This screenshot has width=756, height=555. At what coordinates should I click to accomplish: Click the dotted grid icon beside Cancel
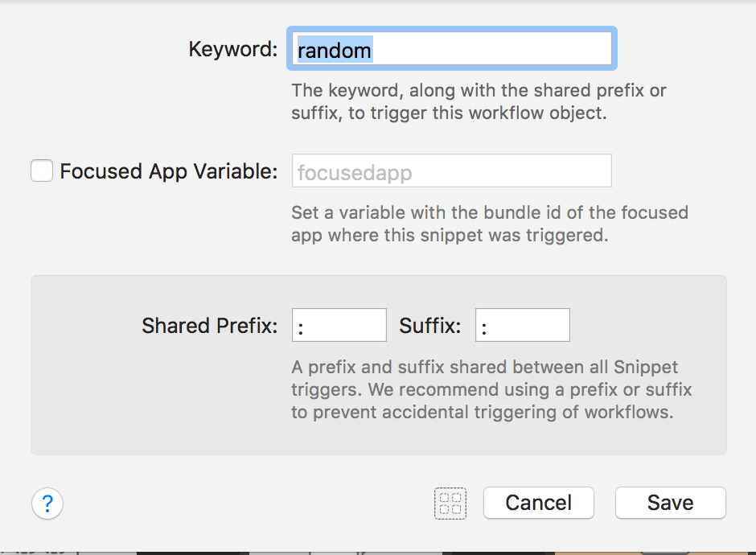[x=450, y=504]
